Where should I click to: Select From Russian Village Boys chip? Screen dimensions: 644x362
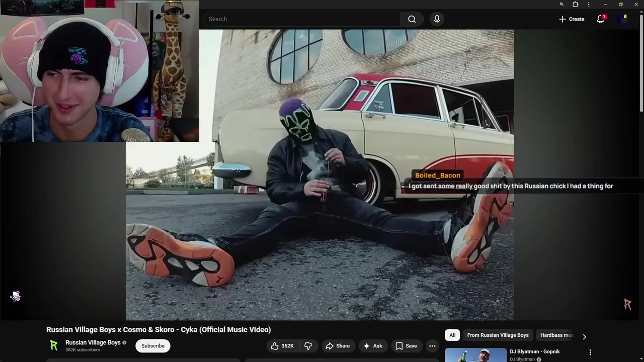pos(498,335)
